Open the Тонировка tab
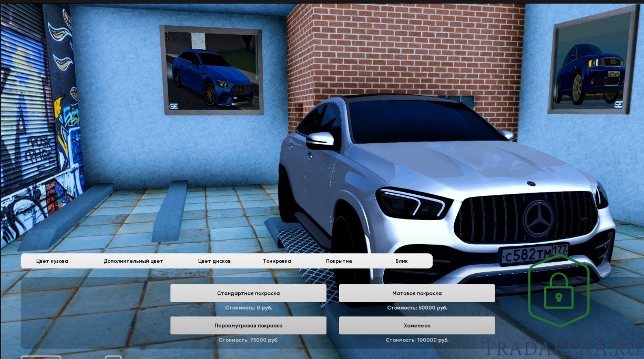The image size is (644, 359). coord(277,261)
